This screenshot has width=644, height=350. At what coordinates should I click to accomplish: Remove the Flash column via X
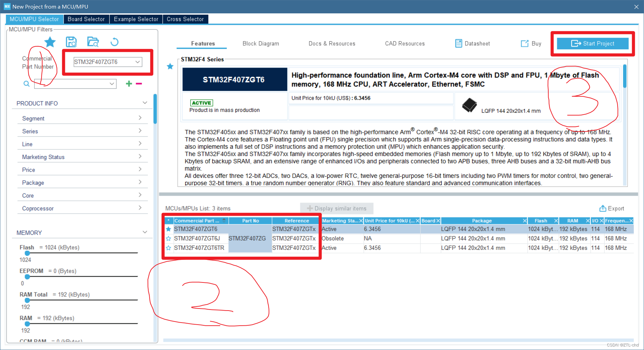pyautogui.click(x=556, y=221)
